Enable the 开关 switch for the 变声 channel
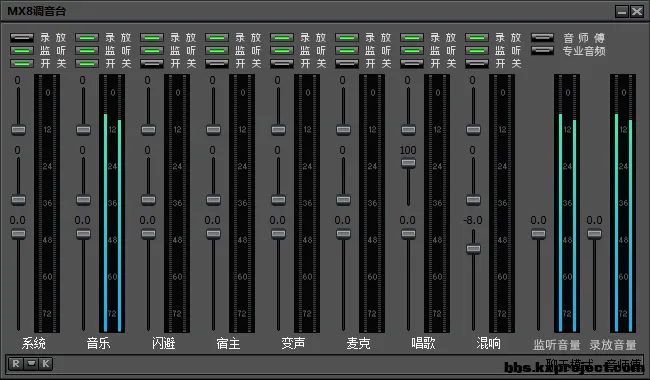The height and width of the screenshot is (380, 650). (282, 64)
